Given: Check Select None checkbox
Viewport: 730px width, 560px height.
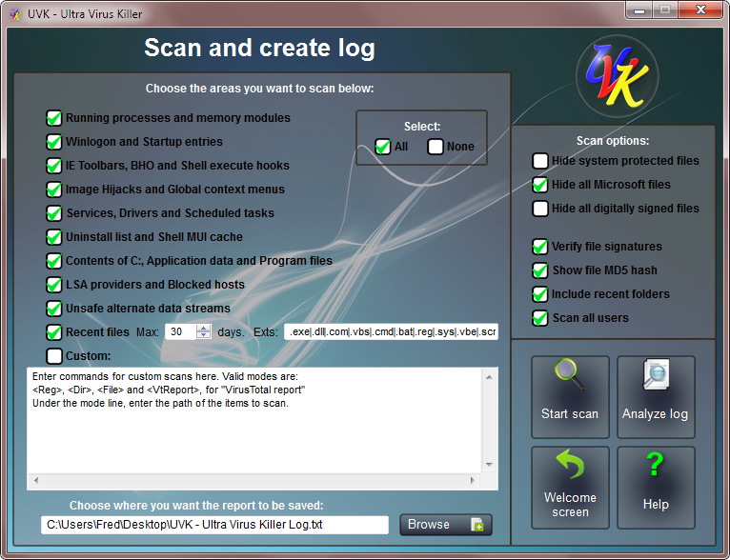Looking at the screenshot, I should tap(436, 147).
